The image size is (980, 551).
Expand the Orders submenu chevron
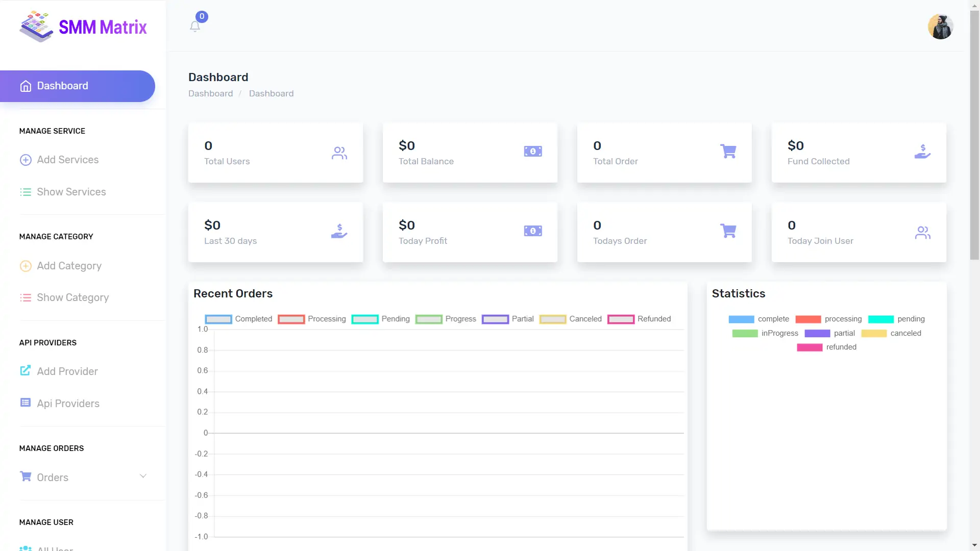coord(143,476)
